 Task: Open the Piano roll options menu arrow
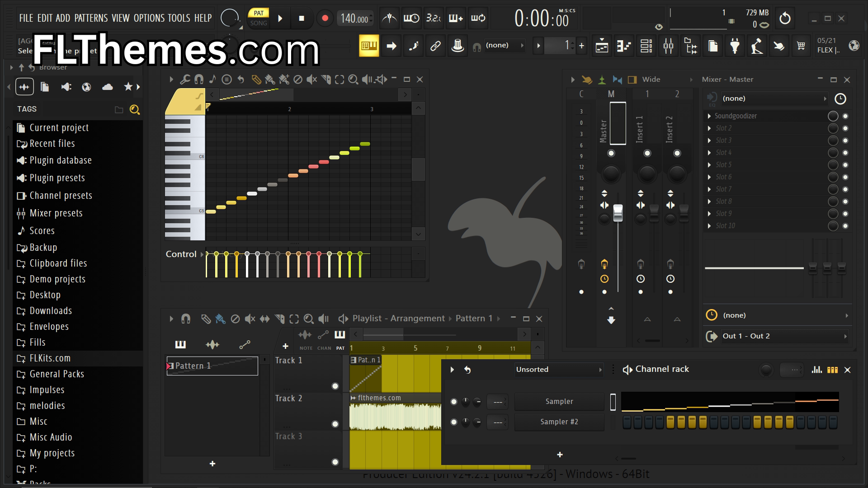pyautogui.click(x=171, y=80)
